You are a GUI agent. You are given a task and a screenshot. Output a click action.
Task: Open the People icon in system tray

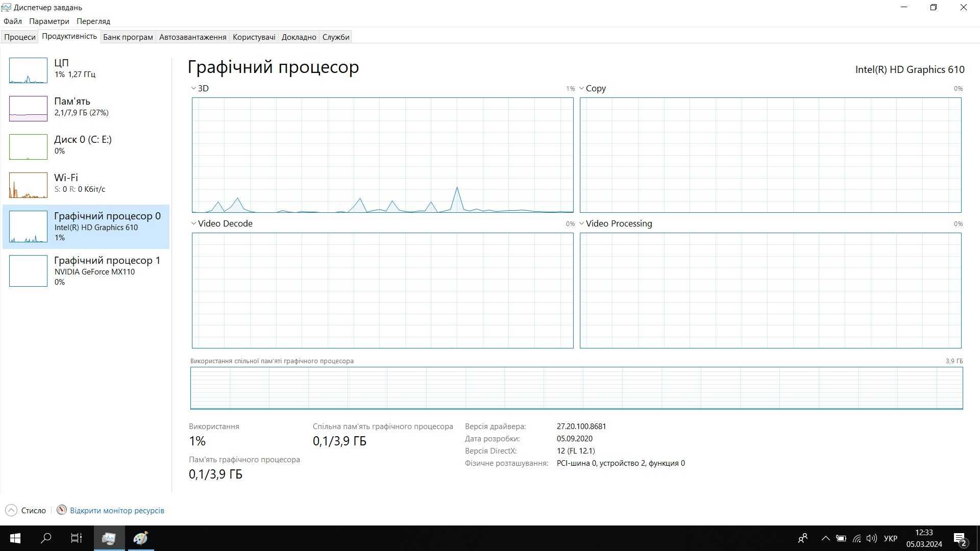pos(803,538)
